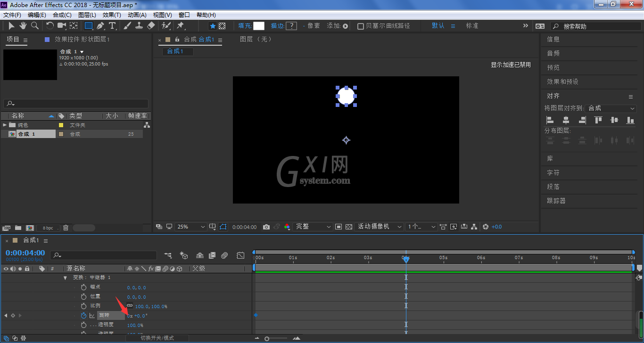
Task: Open the 图层(L) layer menu
Action: pyautogui.click(x=87, y=15)
